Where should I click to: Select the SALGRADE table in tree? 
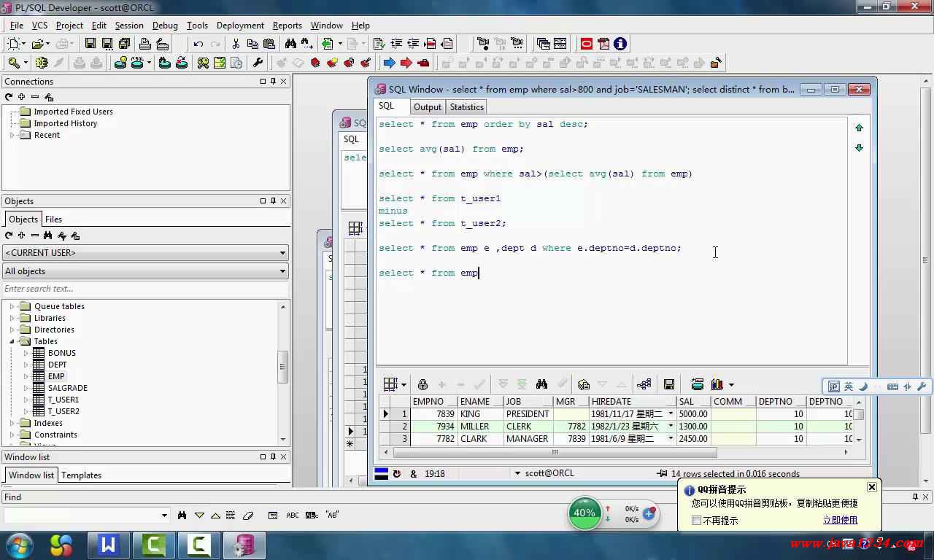point(68,388)
